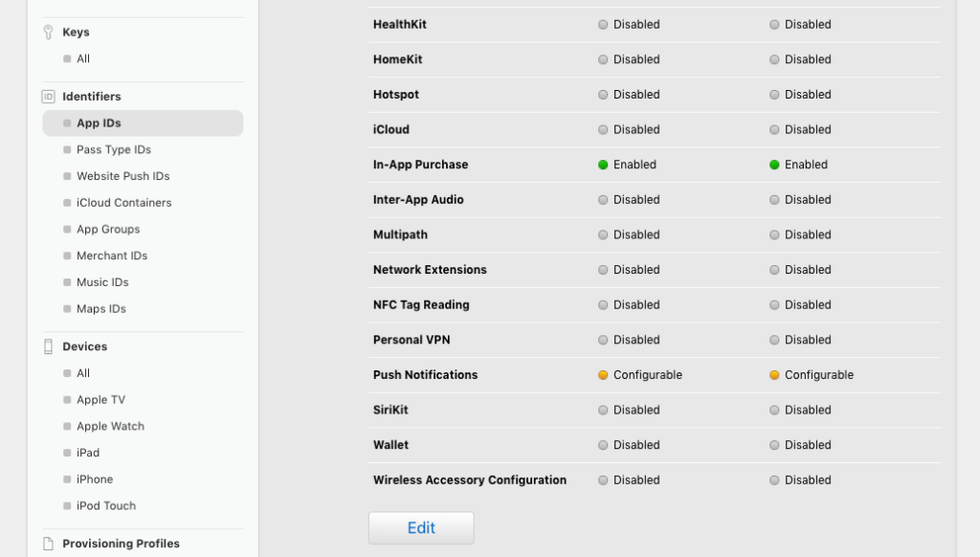Click the Configurable Push Notifications distribution status
980x557 pixels.
818,375
